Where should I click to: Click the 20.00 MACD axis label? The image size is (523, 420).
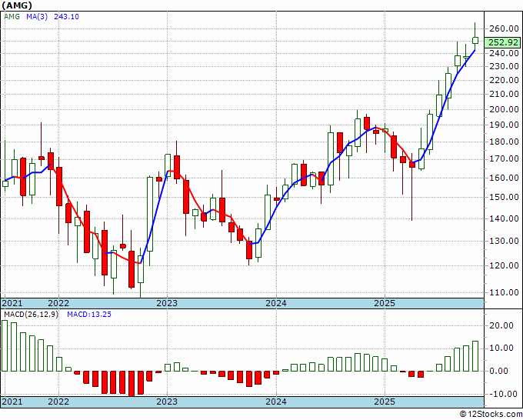coord(502,326)
